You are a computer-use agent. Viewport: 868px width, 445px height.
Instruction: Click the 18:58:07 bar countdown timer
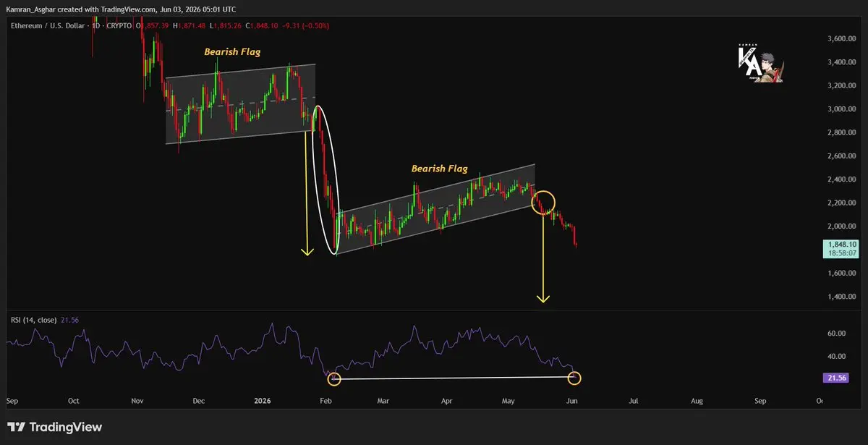click(x=843, y=253)
